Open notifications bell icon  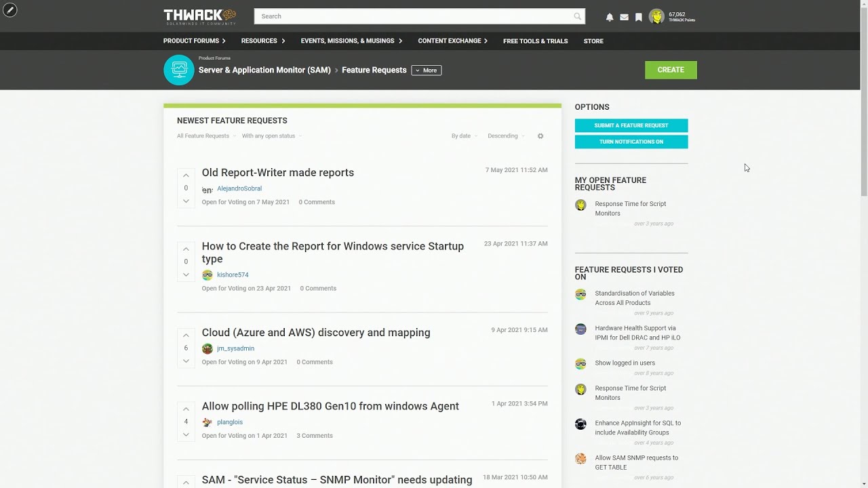[x=610, y=18]
